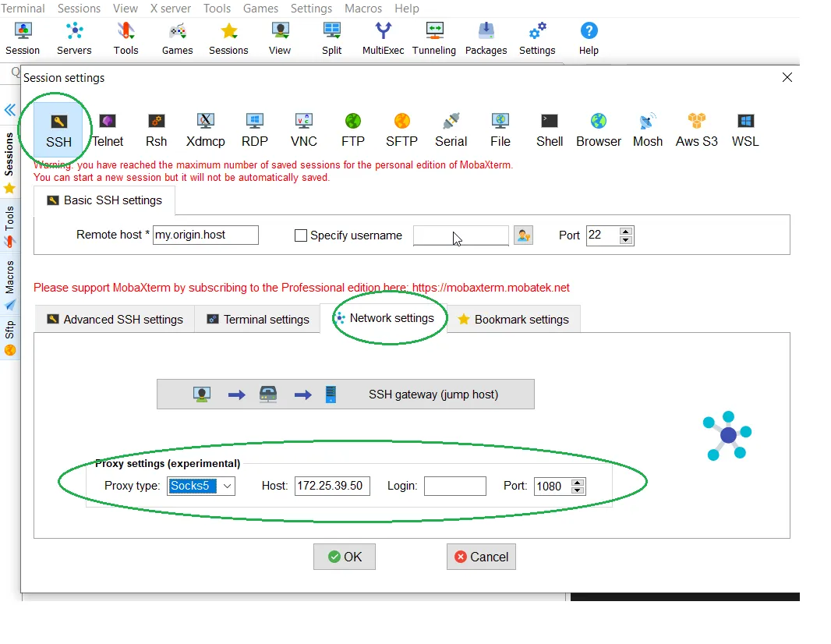Open the Games toolbar icon

(x=177, y=39)
